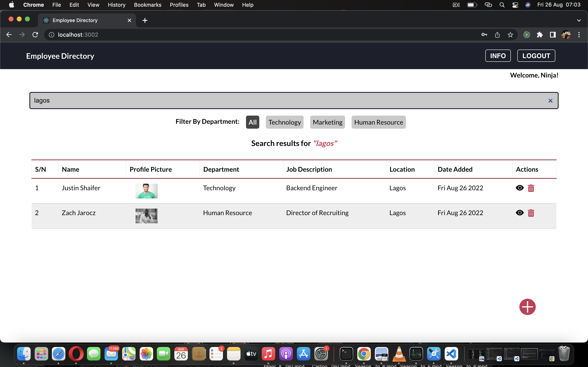Click the LOGOUT button
Viewport: 588px width, 367px height.
point(536,56)
